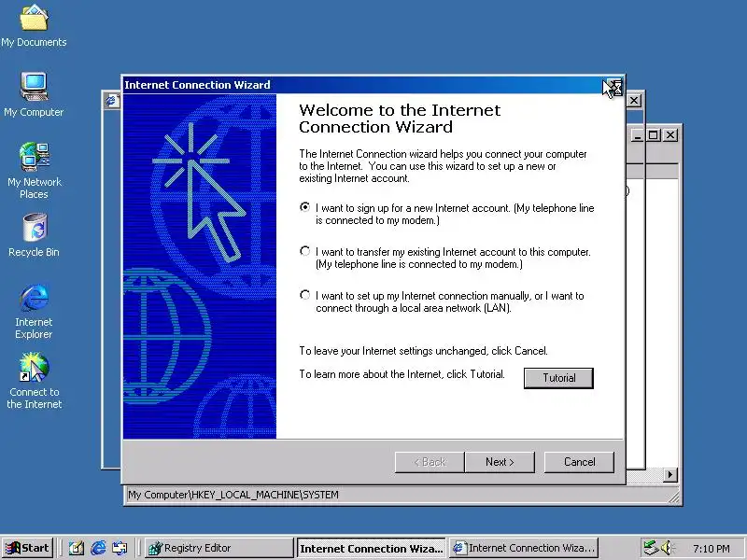747x560 pixels.
Task: Maximize the Registry Editor window
Action: point(655,135)
